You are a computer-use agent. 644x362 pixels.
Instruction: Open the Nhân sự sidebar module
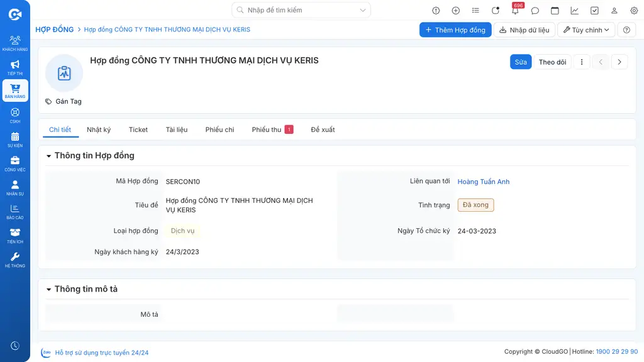point(15,187)
